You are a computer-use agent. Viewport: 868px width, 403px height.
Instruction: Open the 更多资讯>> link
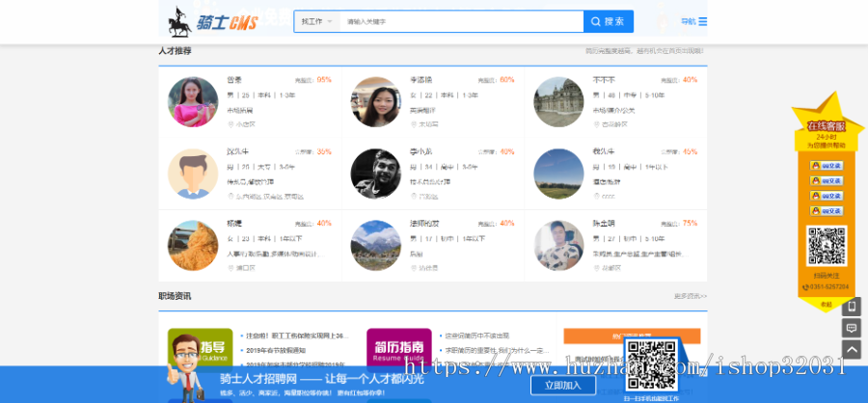(691, 296)
